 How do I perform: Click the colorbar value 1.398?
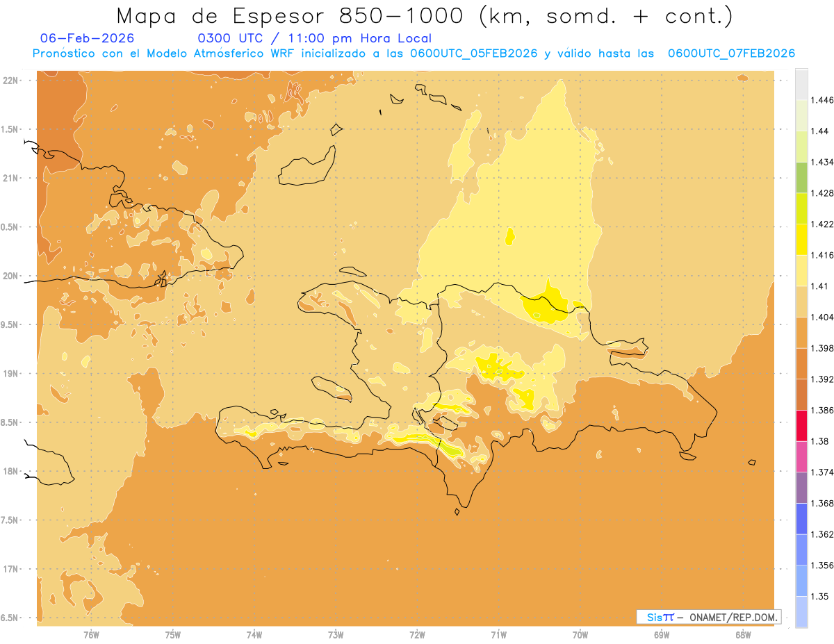tap(824, 348)
